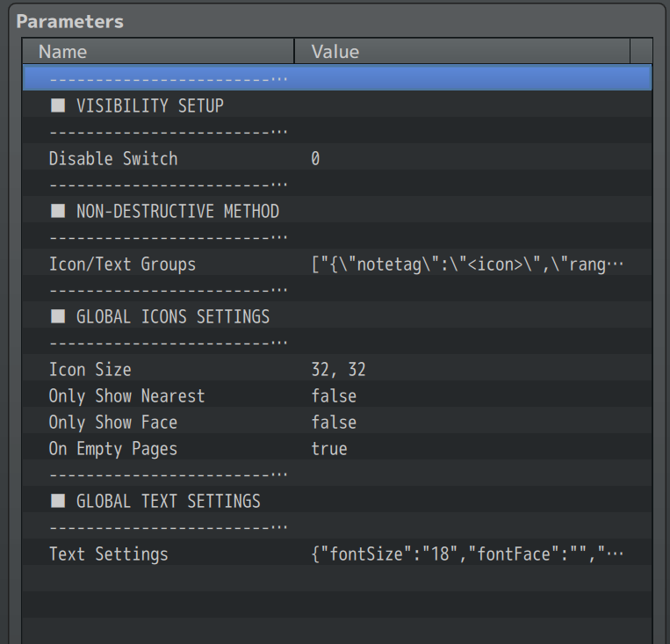Click the GLOBAL TEXT SETTINGS section header
Screen dimensions: 670x644
[169, 502]
